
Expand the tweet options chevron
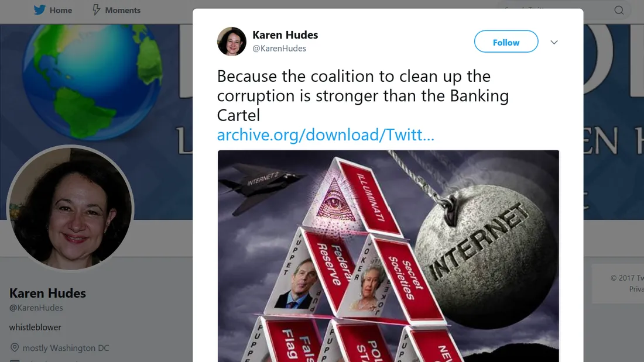pyautogui.click(x=554, y=42)
